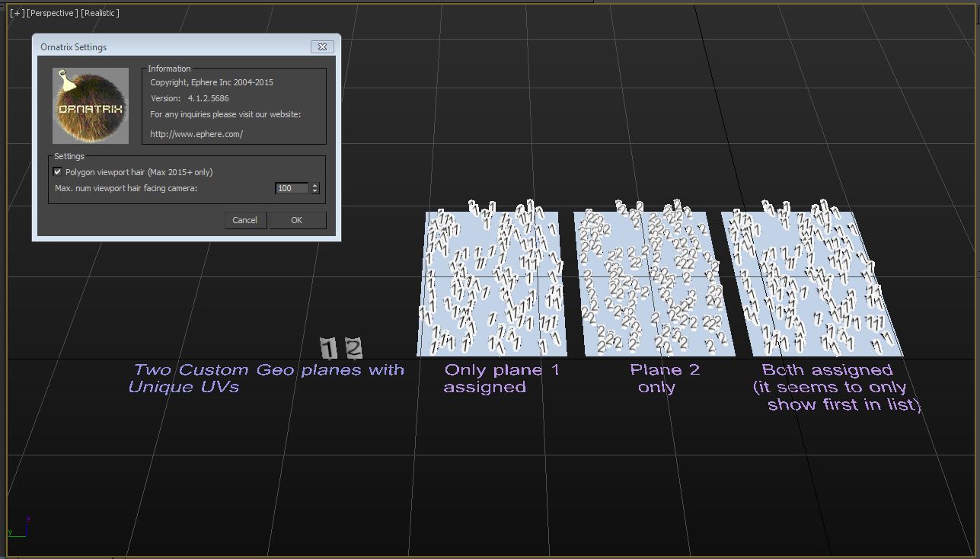
Task: Open the Realistic shading mode menu
Action: (100, 13)
